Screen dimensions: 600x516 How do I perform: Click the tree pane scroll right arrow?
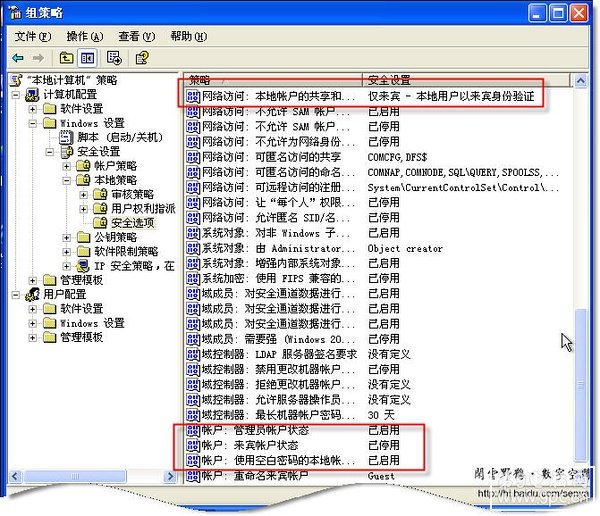click(170, 476)
